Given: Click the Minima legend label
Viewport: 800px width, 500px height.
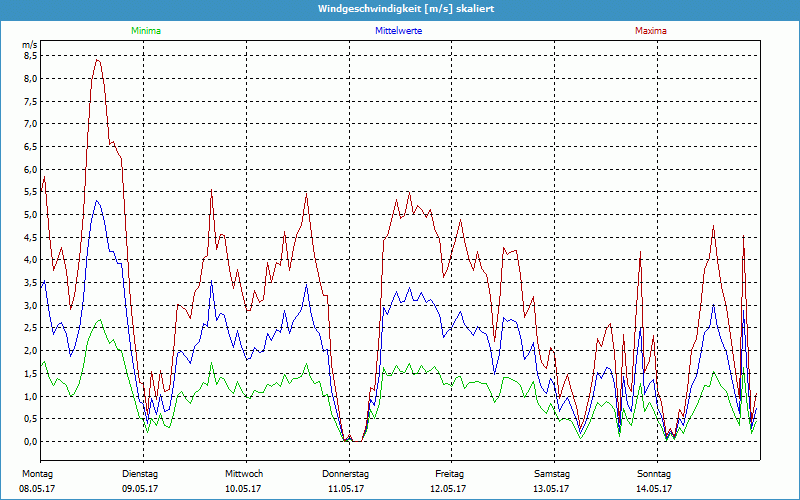Looking at the screenshot, I should point(146,31).
